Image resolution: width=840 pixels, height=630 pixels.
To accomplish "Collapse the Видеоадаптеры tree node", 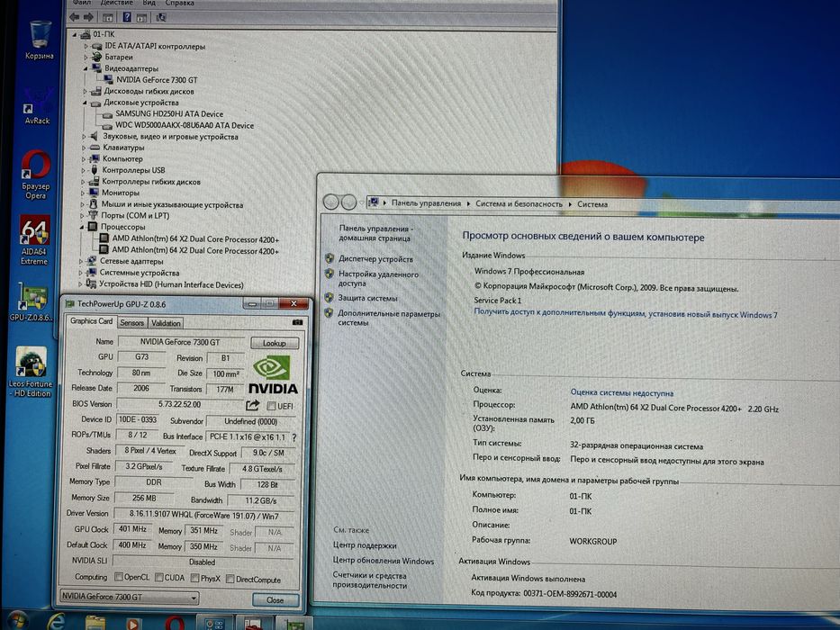I will pyautogui.click(x=86, y=68).
